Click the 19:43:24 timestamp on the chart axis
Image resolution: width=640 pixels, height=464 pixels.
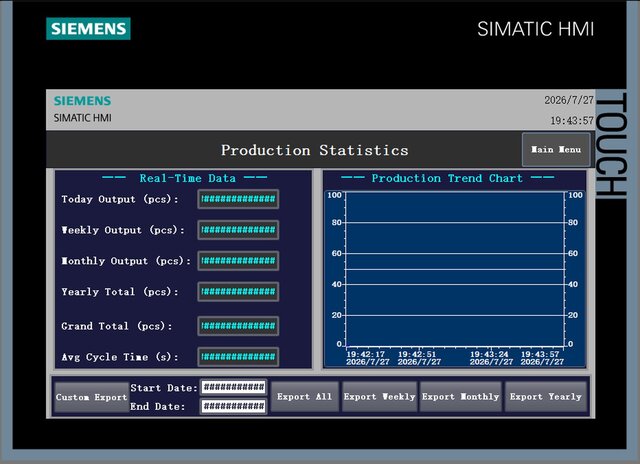tap(489, 354)
